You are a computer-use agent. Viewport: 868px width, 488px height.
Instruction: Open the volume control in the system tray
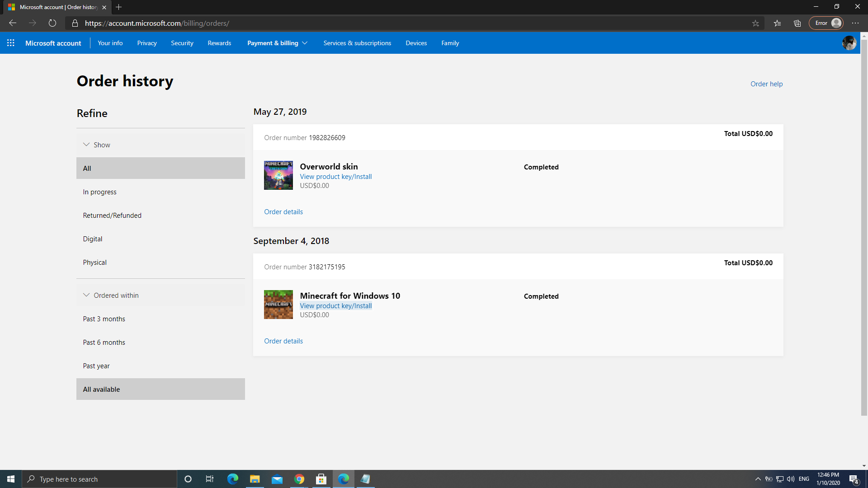791,479
